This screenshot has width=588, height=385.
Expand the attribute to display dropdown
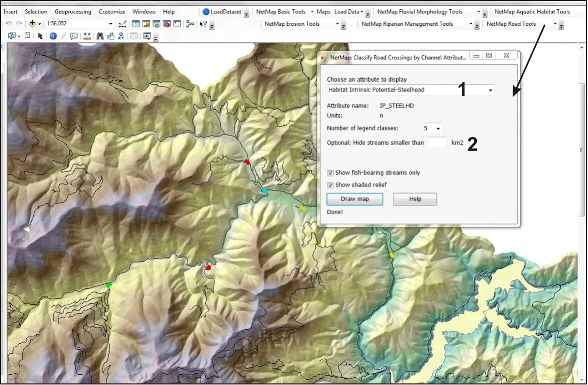coord(490,90)
